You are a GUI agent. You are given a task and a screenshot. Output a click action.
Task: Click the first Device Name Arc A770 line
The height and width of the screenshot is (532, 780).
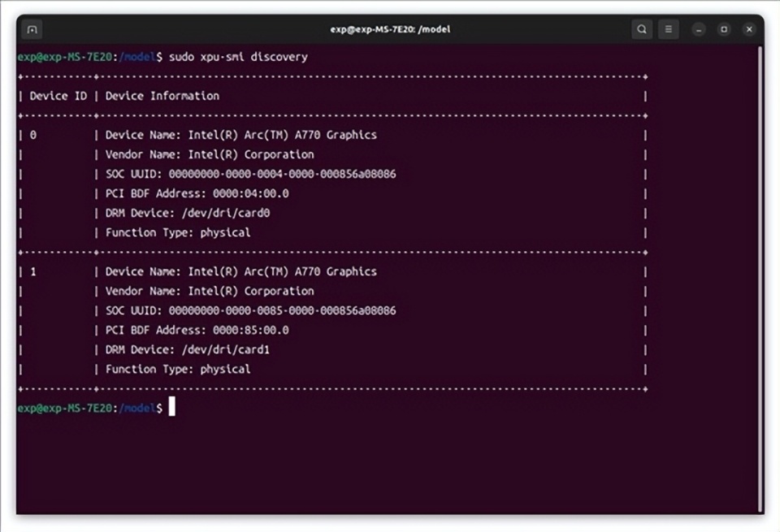point(240,136)
